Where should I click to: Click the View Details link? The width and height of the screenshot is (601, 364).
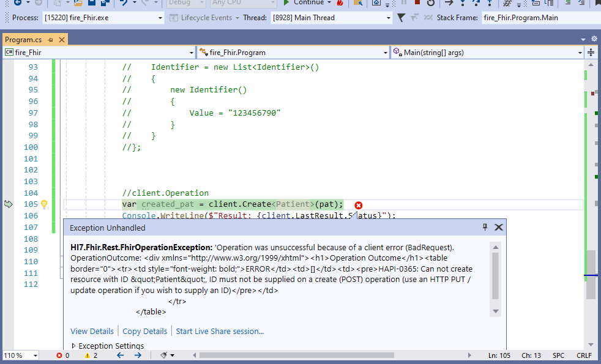click(x=92, y=331)
